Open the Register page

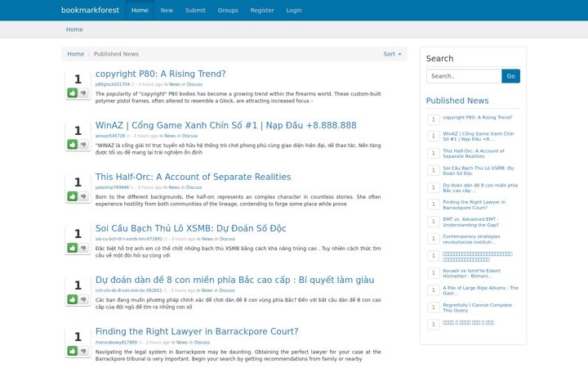pyautogui.click(x=262, y=10)
